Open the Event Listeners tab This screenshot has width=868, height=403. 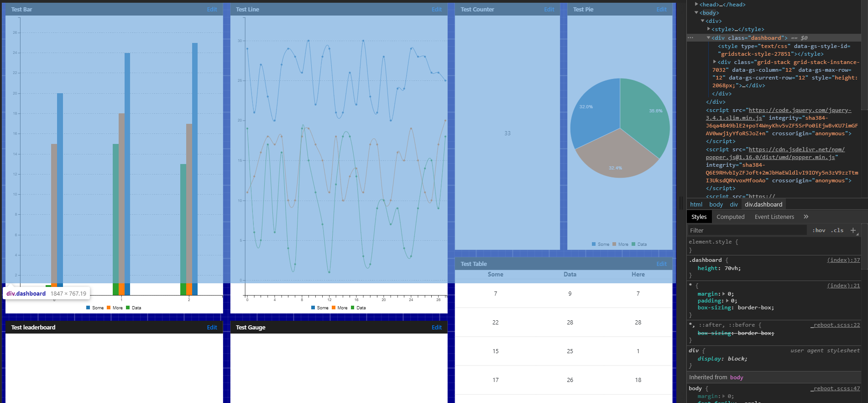pos(774,217)
